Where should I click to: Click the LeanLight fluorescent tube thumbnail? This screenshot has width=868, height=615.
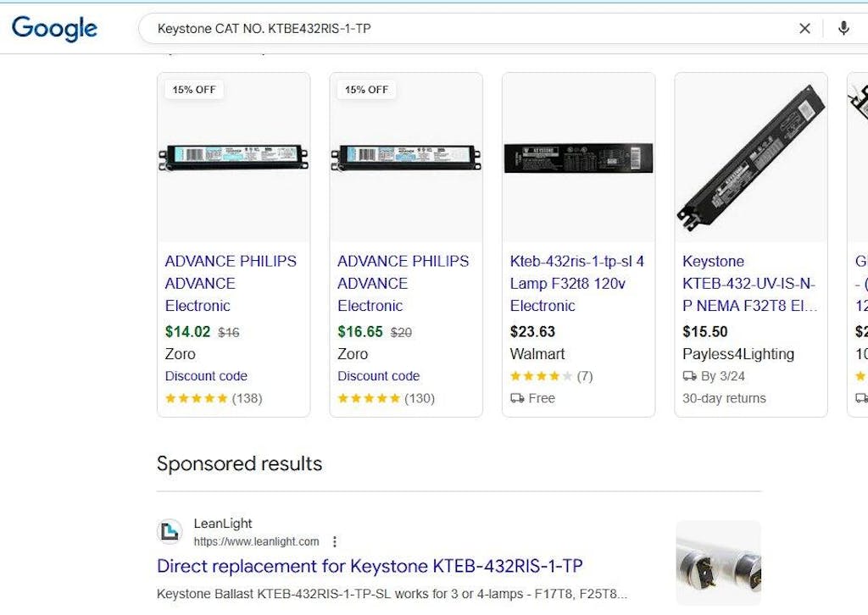click(x=718, y=562)
